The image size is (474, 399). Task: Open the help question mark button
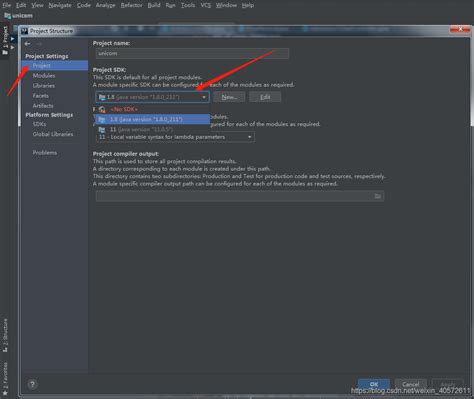[32, 384]
